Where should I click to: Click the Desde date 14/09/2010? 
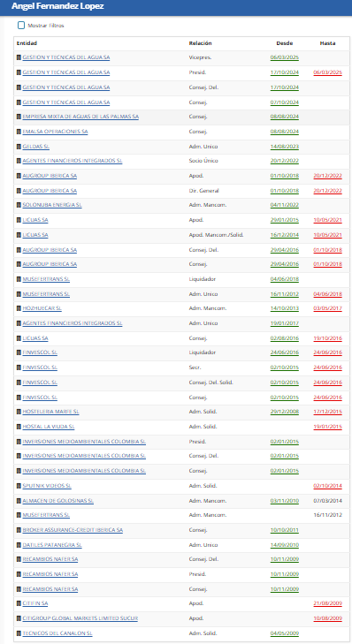[x=285, y=545]
